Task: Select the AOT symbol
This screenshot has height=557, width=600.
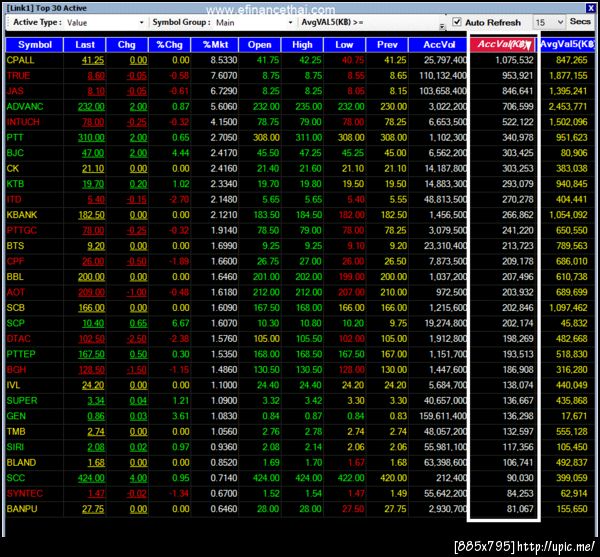Action: tap(16, 292)
